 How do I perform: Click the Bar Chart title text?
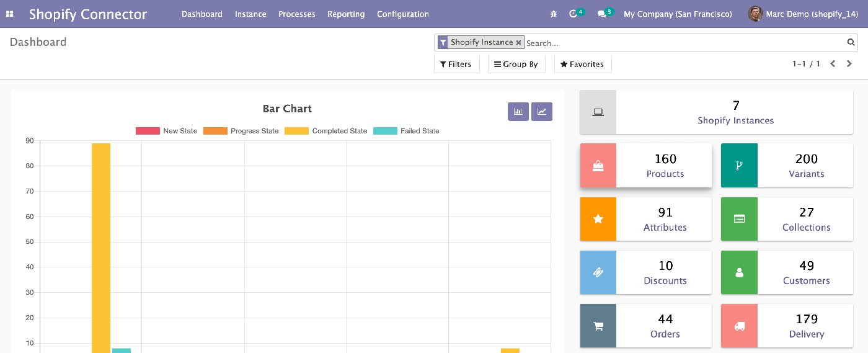point(287,109)
